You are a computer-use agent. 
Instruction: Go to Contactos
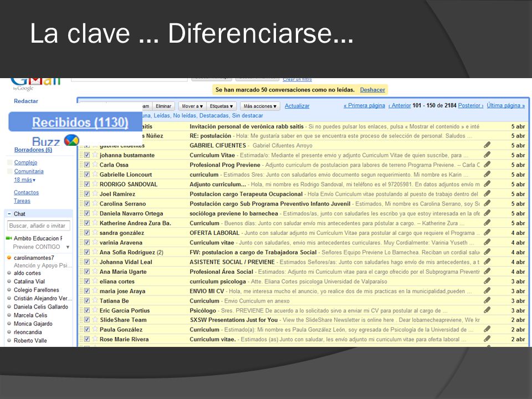pyautogui.click(x=27, y=192)
